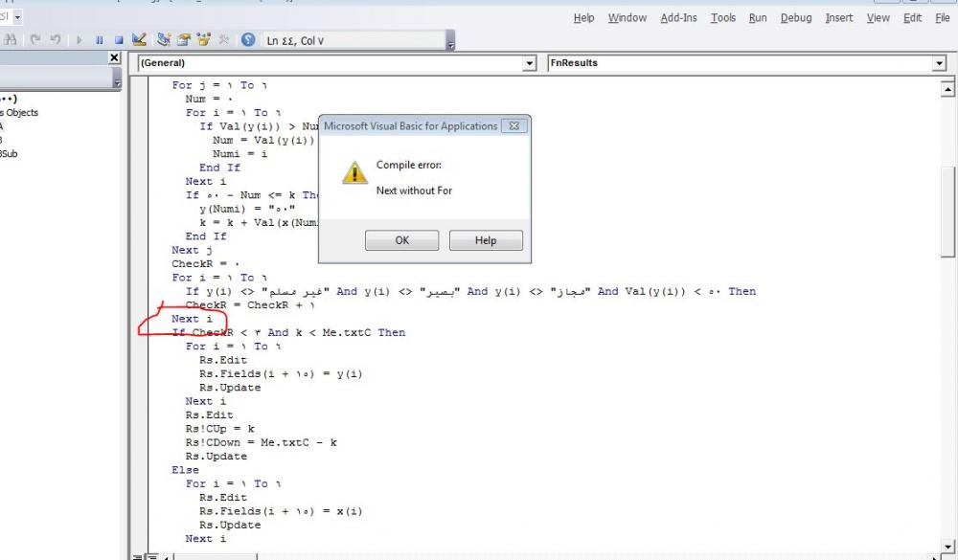958x560 pixels.
Task: Open Object Browser from toolbar
Action: pyautogui.click(x=203, y=39)
